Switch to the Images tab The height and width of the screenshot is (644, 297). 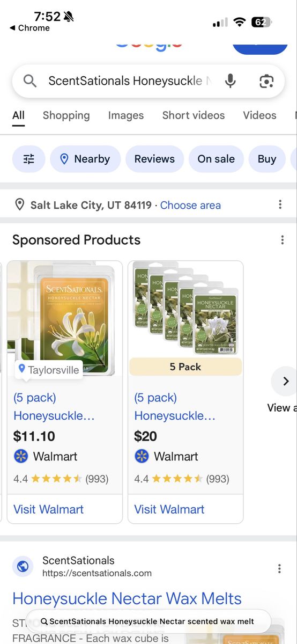click(126, 115)
